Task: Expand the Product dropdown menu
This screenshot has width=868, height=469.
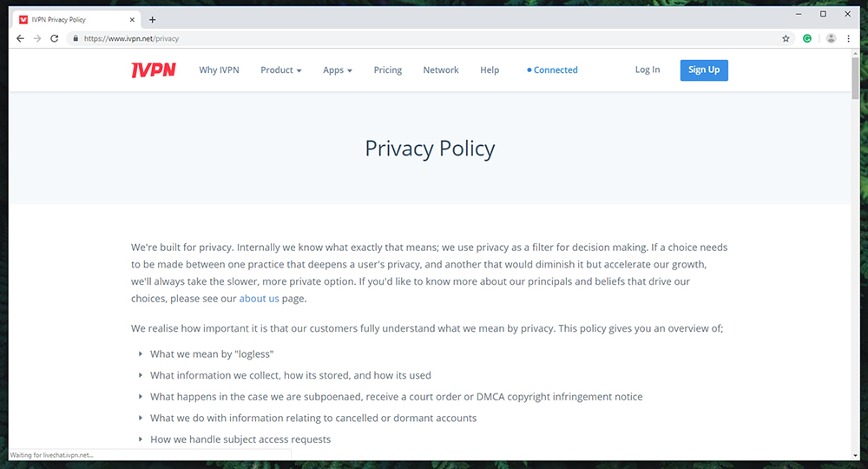Action: (281, 69)
